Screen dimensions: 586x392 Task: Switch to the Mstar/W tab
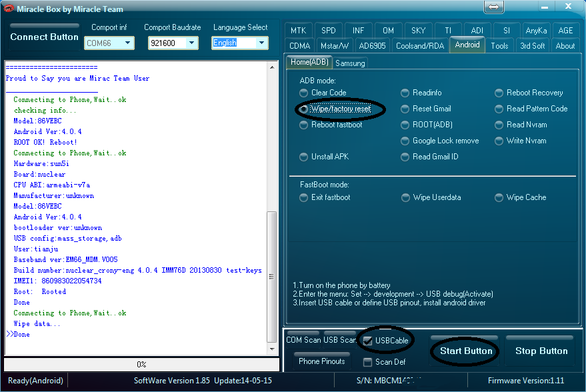tap(335, 45)
